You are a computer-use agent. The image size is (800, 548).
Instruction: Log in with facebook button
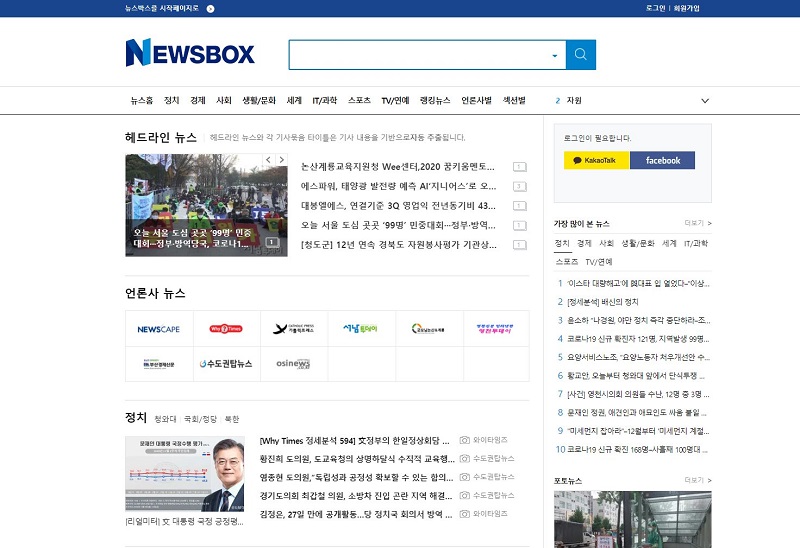662,160
